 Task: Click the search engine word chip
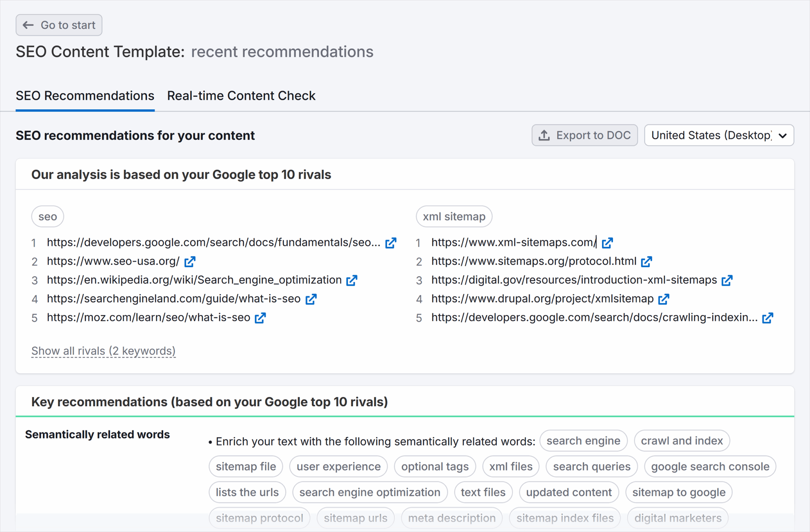583,441
